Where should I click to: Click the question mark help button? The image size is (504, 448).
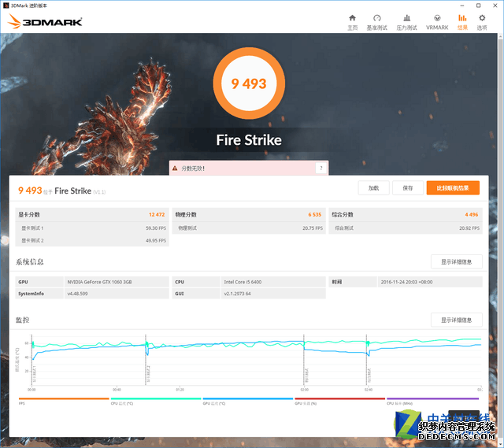tap(321, 168)
